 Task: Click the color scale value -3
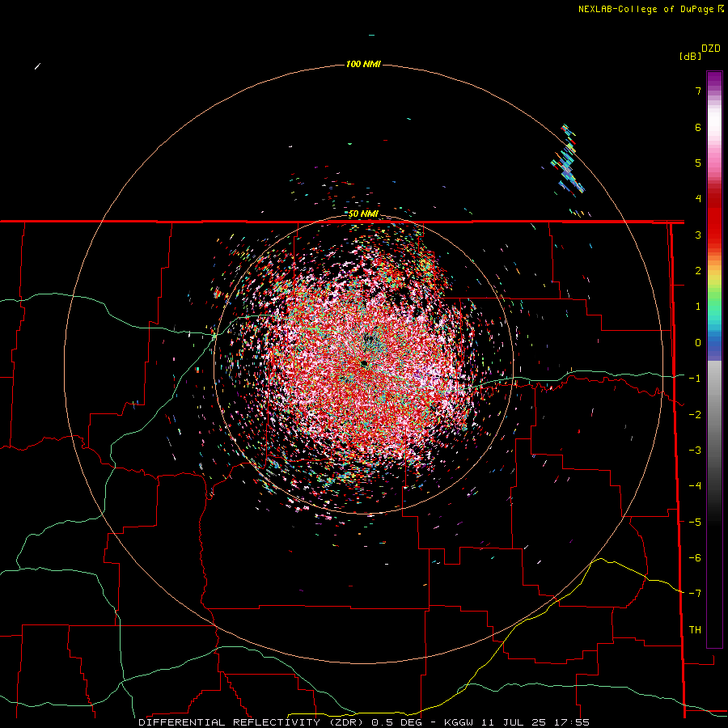[x=695, y=451]
